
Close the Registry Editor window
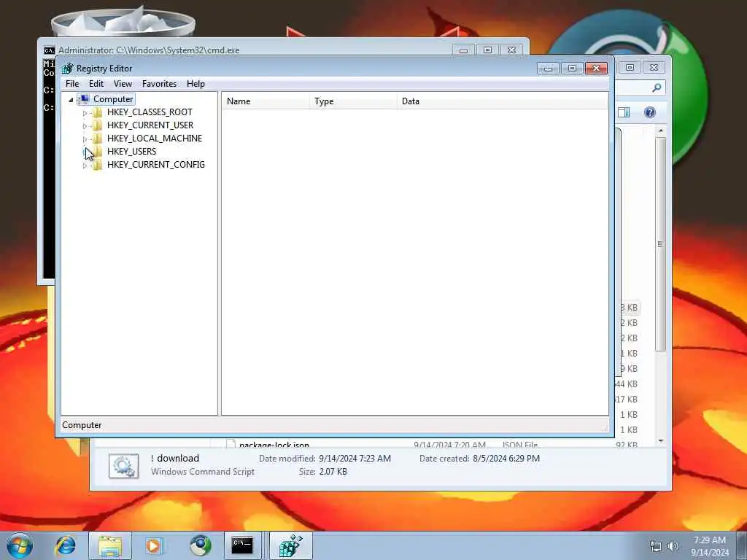click(x=596, y=68)
